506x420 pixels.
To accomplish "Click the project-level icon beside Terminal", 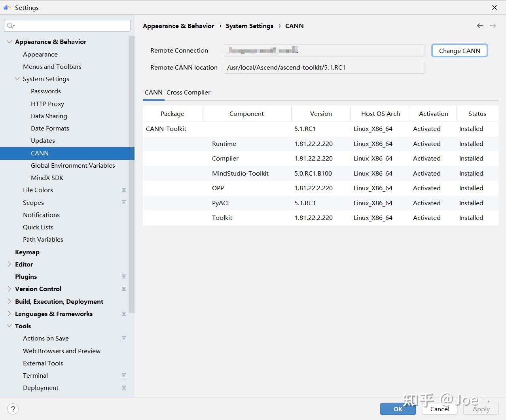I will point(124,375).
